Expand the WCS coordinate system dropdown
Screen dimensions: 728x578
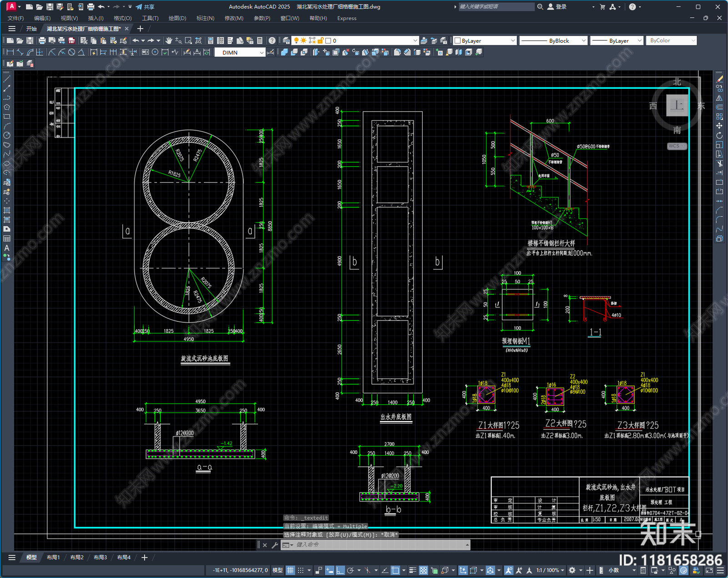pos(677,146)
